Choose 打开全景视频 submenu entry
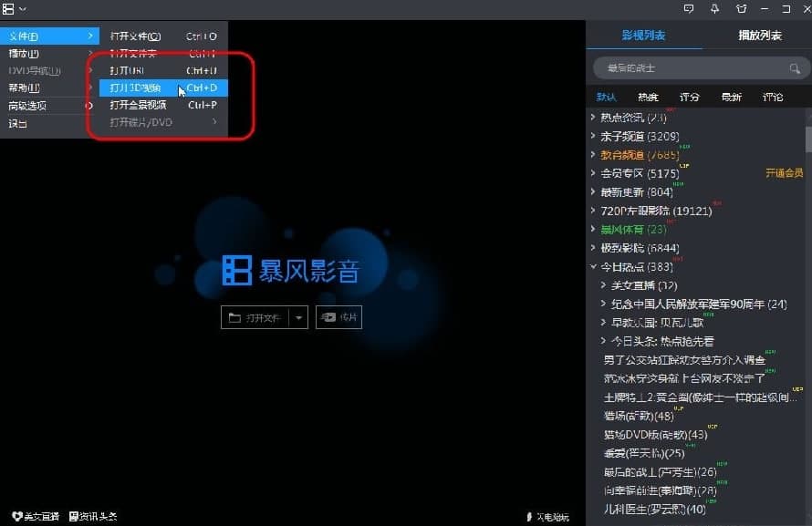The image size is (812, 526). click(163, 105)
